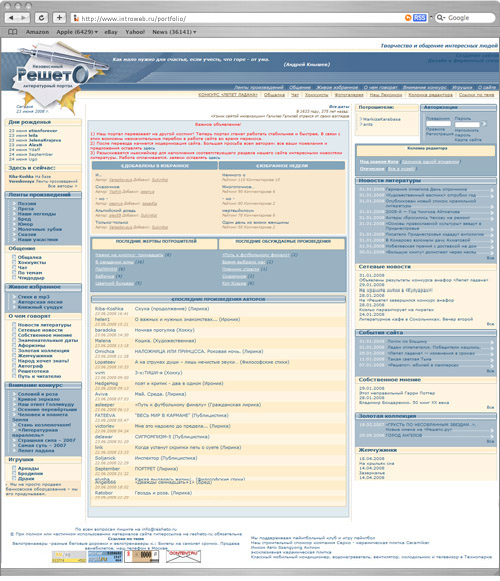Viewport: 500px width, 581px height.
Task: Click the browser back arrow button
Action: [x=11, y=18]
